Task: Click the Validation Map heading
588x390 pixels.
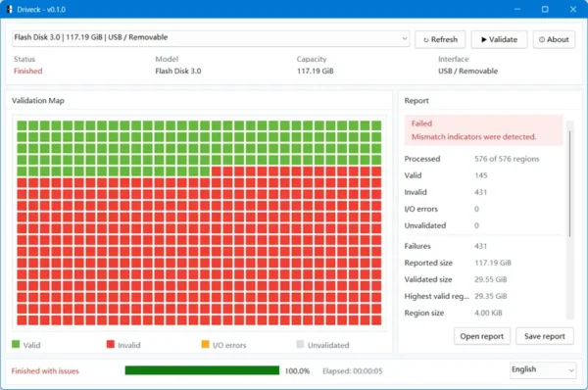Action: pyautogui.click(x=38, y=101)
